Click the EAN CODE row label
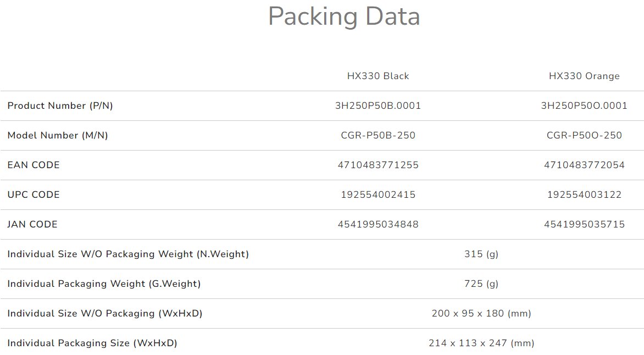The image size is (644, 355). (x=34, y=165)
